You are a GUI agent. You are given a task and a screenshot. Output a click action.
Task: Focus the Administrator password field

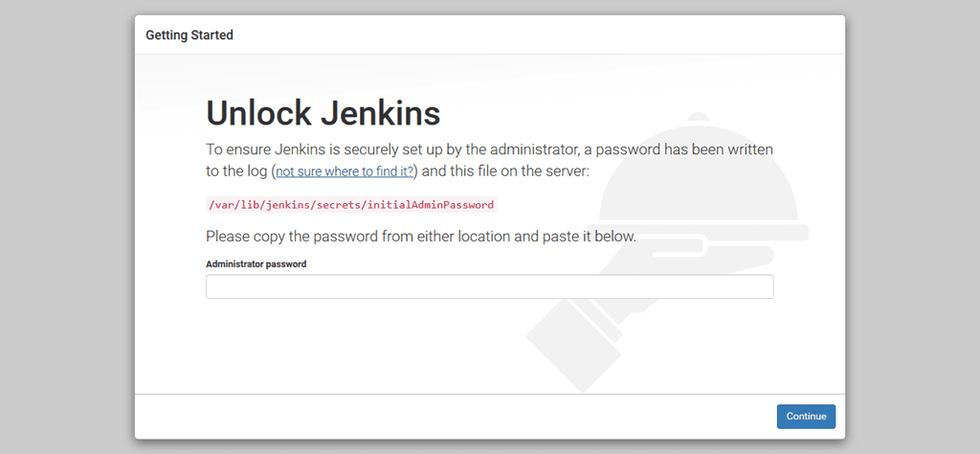coord(489,286)
